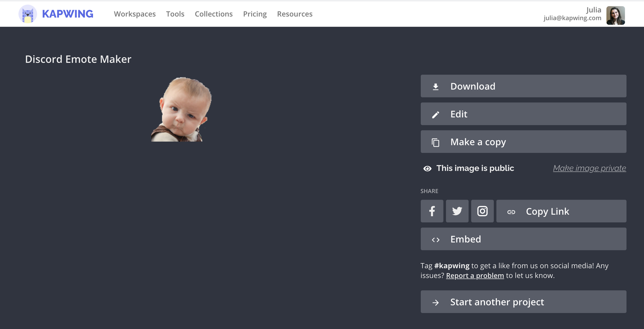Open the Tools menu
The width and height of the screenshot is (644, 329).
(175, 14)
